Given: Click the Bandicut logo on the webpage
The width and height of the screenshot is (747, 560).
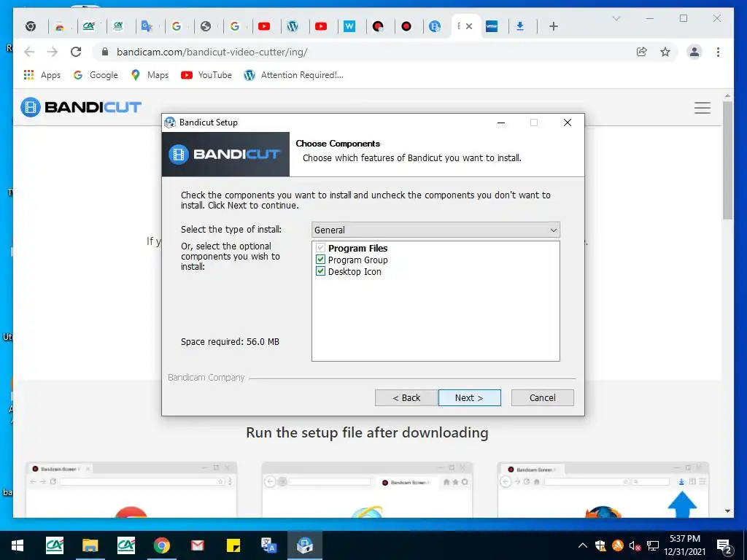Looking at the screenshot, I should click(81, 106).
